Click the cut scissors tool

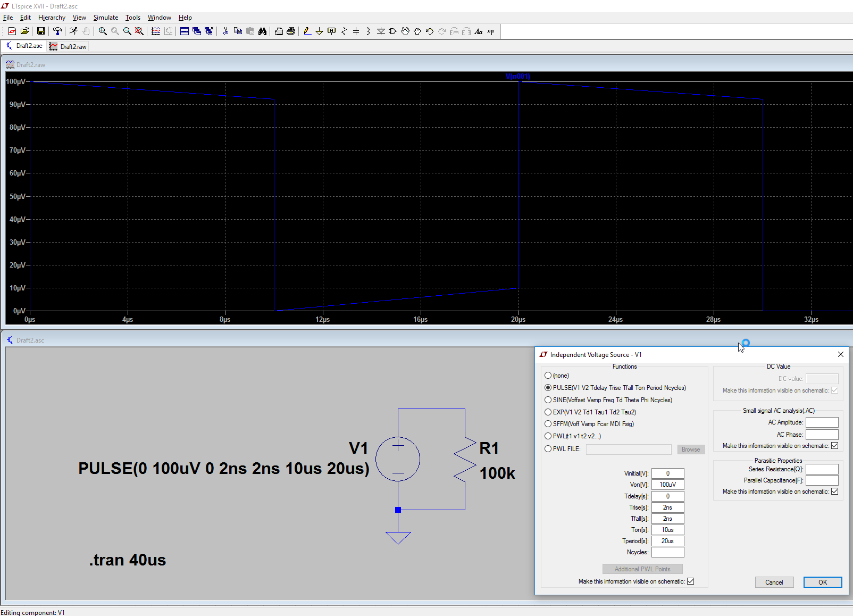(225, 31)
